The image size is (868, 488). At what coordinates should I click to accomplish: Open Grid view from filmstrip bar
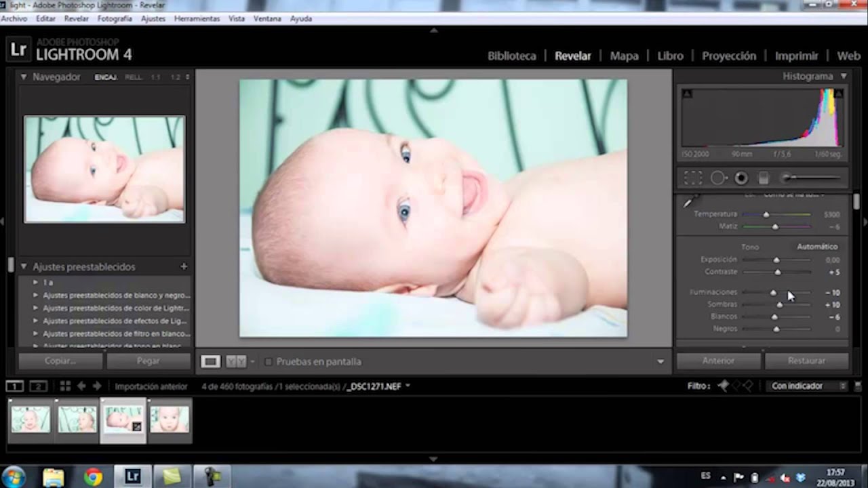click(65, 386)
